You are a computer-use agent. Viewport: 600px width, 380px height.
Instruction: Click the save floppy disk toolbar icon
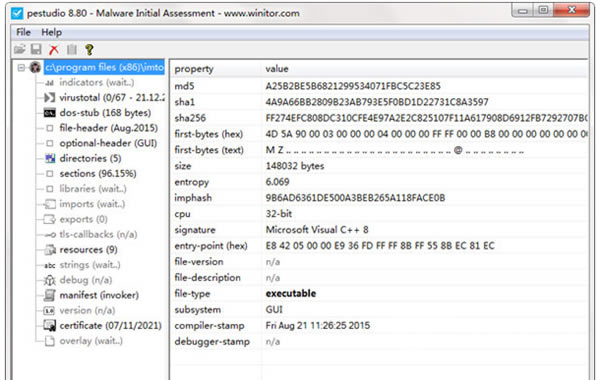(36, 49)
